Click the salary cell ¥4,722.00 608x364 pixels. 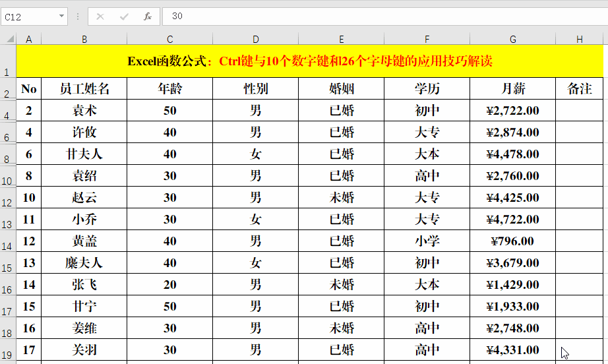click(x=512, y=219)
